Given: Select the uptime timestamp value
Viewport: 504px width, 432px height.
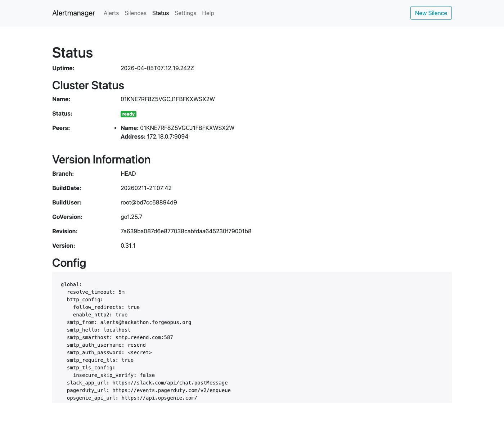Looking at the screenshot, I should click(x=157, y=68).
